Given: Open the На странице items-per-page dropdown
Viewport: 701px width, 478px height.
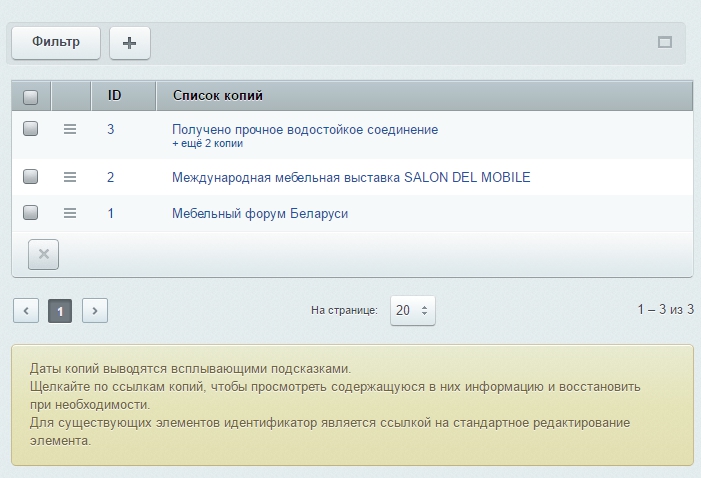Looking at the screenshot, I should 411,311.
